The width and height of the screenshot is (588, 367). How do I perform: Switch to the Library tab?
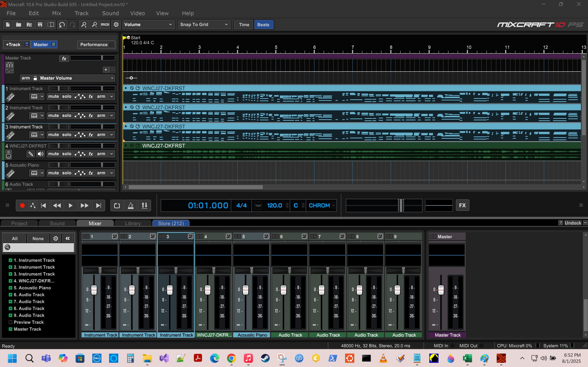point(133,223)
